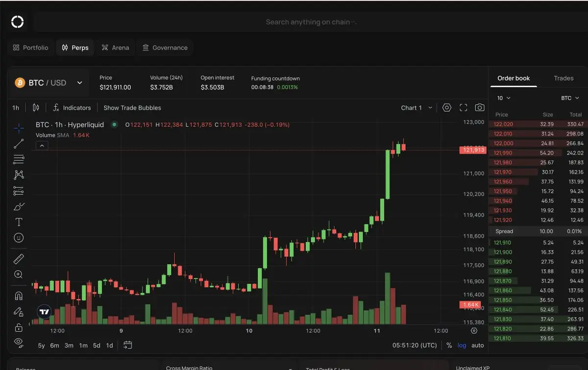Select the trend line drawing tool
This screenshot has height=370, width=588.
click(19, 144)
